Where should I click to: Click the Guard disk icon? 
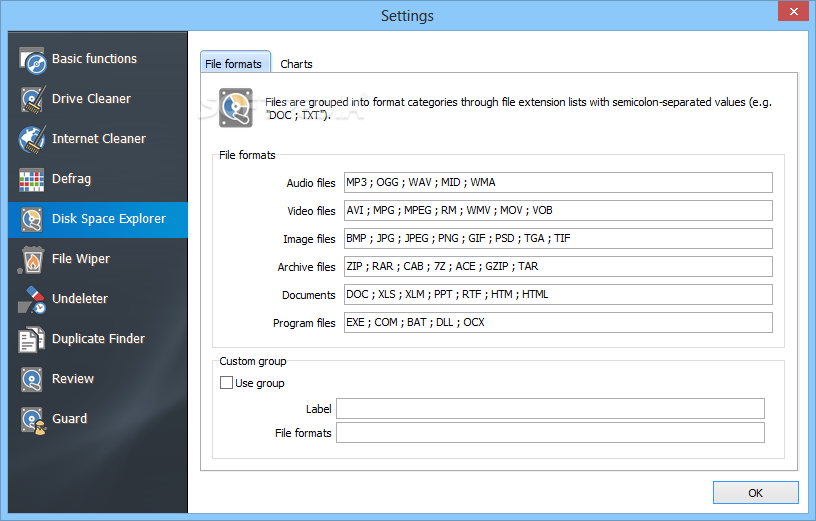[33, 421]
